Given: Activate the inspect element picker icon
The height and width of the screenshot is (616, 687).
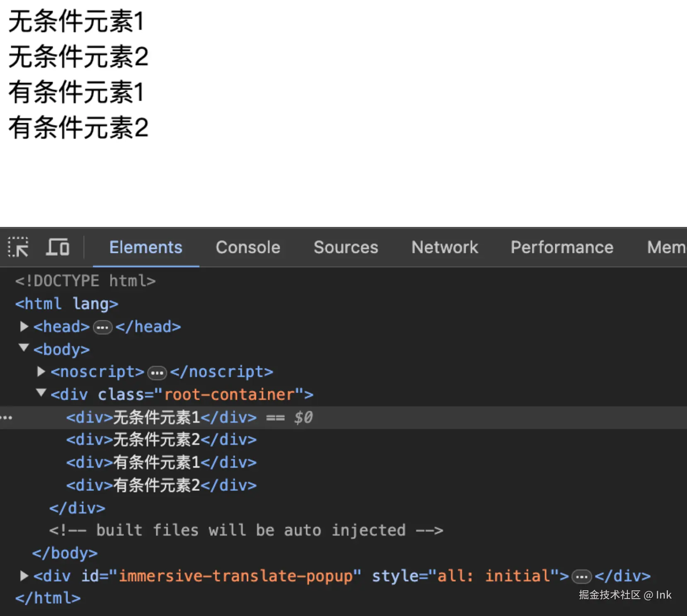Looking at the screenshot, I should pyautogui.click(x=18, y=247).
